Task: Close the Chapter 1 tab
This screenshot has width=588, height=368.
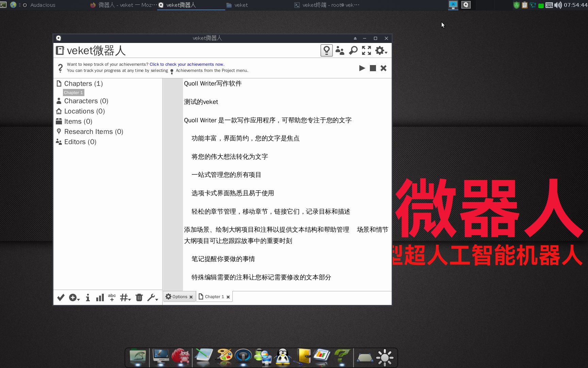Action: click(228, 297)
